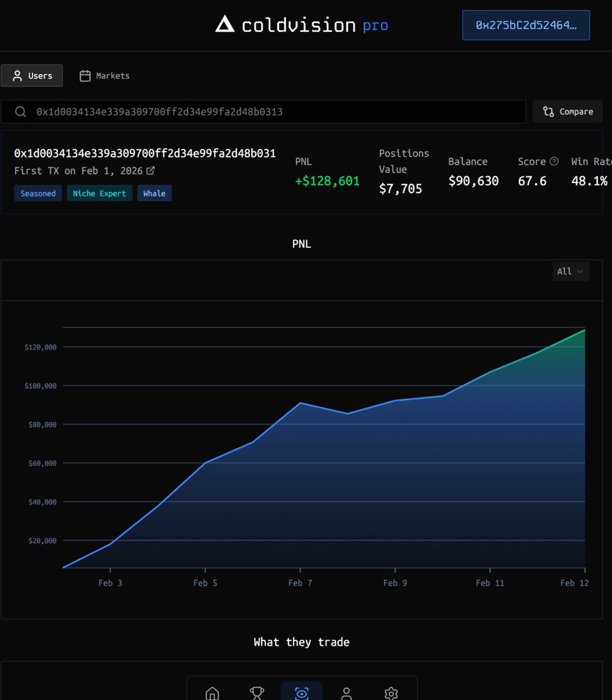Viewport: 612px width, 700px height.
Task: Click the Score value 67.6
Action: (x=532, y=181)
